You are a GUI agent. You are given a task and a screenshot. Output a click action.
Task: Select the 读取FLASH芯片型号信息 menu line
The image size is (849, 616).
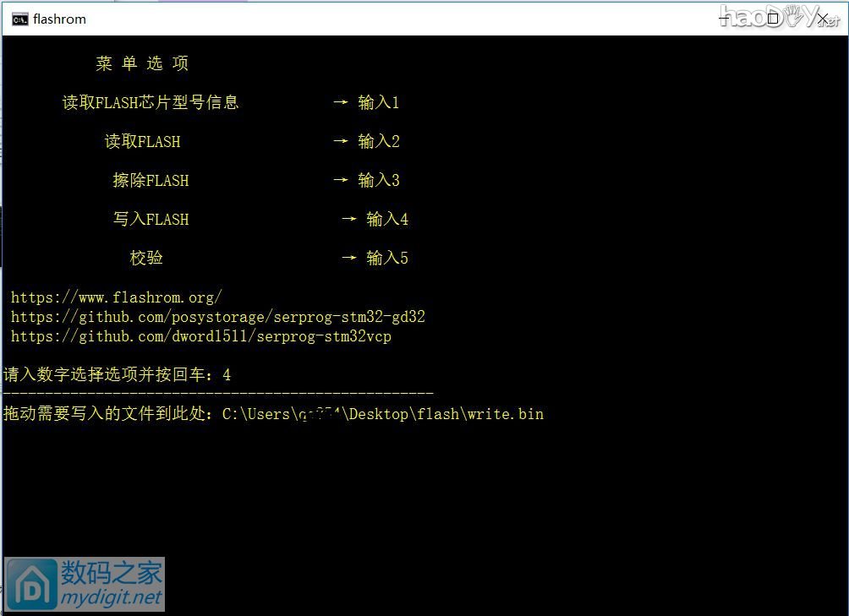(x=151, y=102)
